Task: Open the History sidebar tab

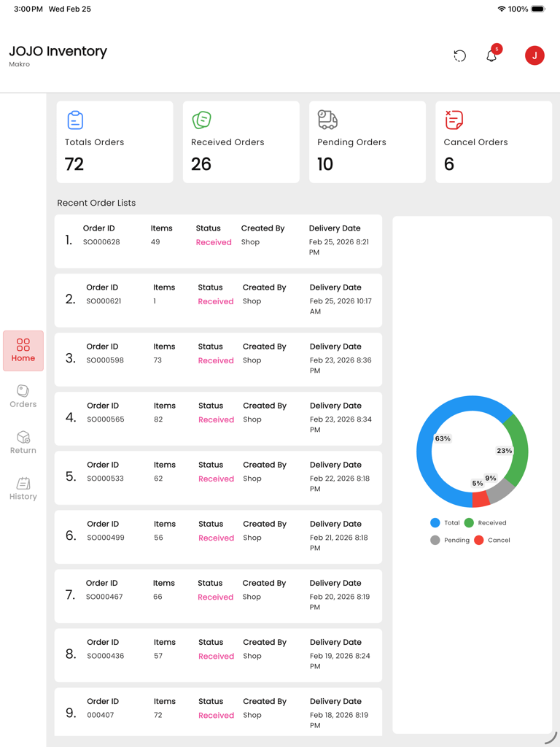Action: coord(23,489)
